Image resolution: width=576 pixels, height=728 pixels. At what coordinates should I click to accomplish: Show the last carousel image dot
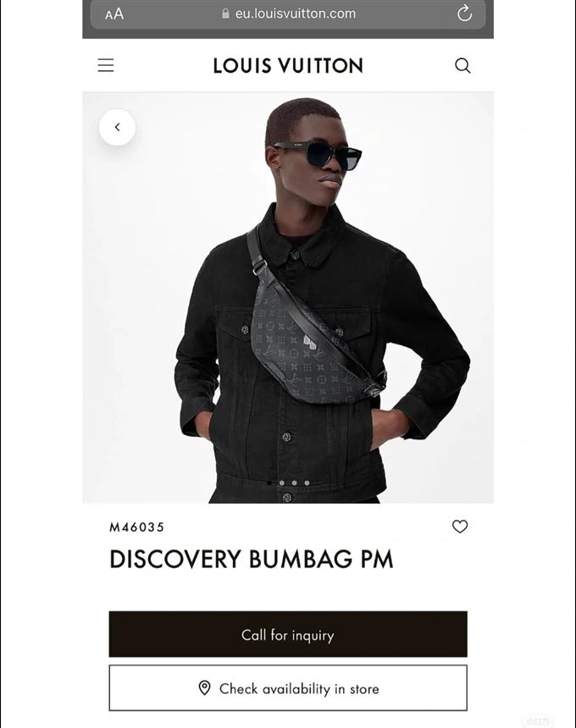pos(307,483)
